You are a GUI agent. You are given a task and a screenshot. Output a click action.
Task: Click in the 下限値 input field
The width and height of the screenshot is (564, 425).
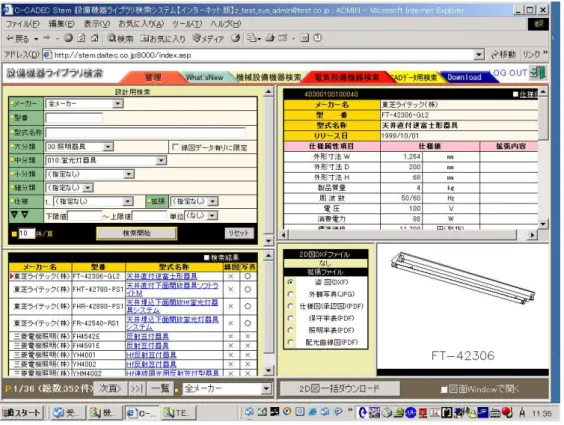click(x=85, y=216)
